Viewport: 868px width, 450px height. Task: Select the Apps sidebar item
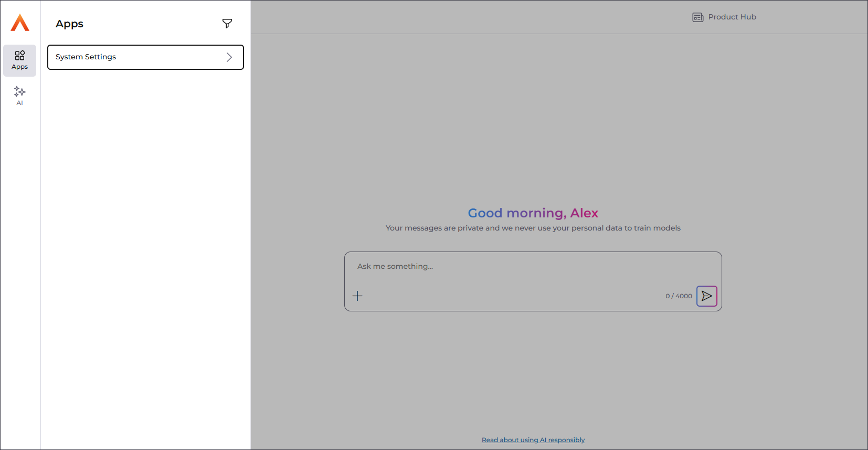point(20,60)
